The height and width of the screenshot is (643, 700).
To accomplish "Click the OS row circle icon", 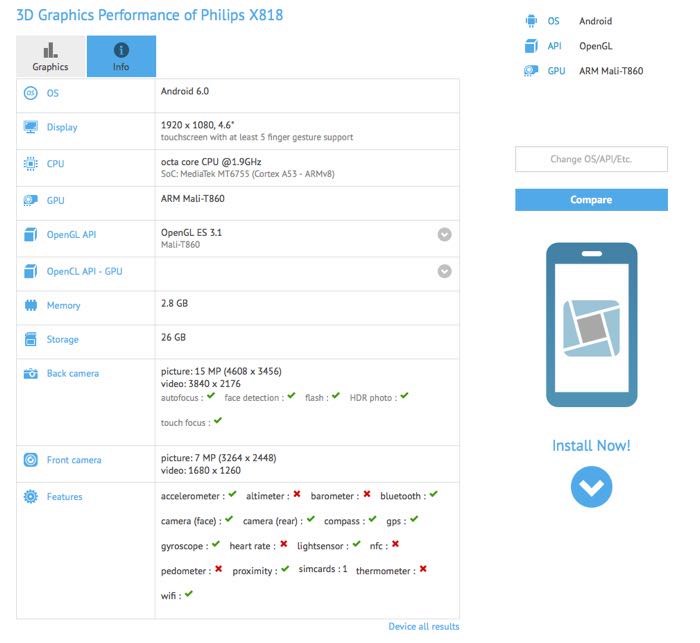I will (31, 93).
